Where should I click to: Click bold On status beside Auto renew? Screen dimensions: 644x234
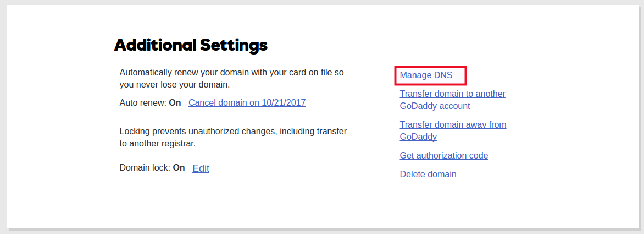click(x=175, y=103)
